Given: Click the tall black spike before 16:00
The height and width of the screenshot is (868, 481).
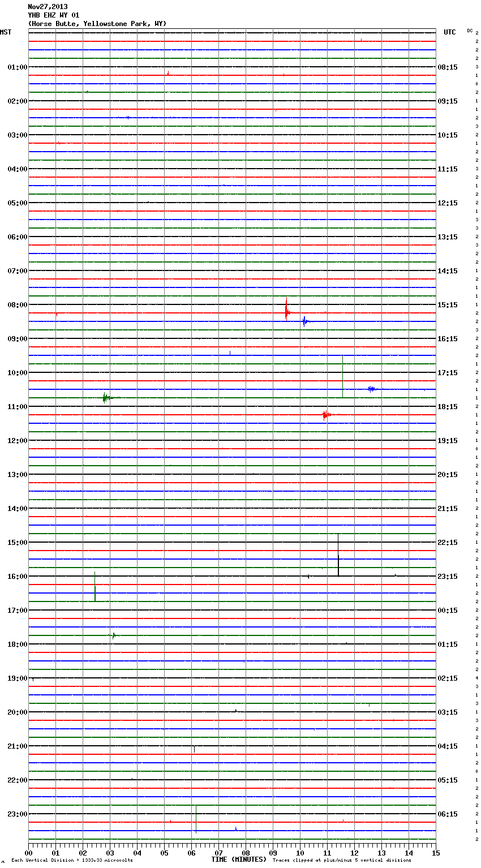Looking at the screenshot, I should coord(338,556).
